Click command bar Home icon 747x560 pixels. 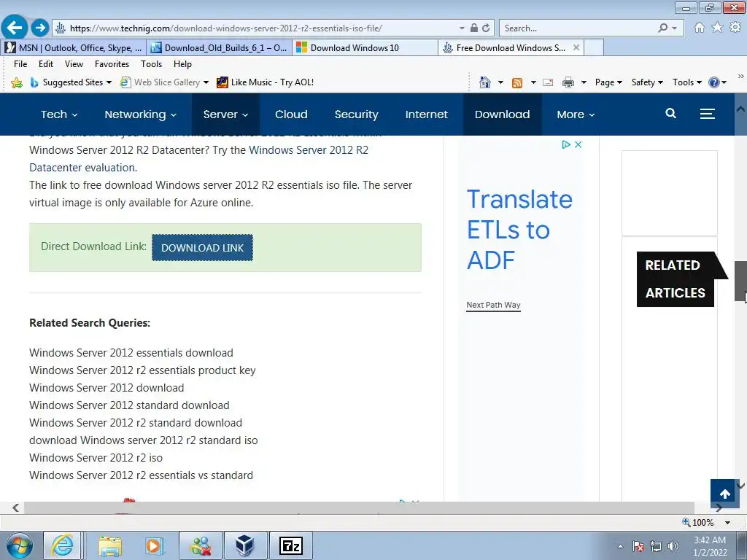485,82
